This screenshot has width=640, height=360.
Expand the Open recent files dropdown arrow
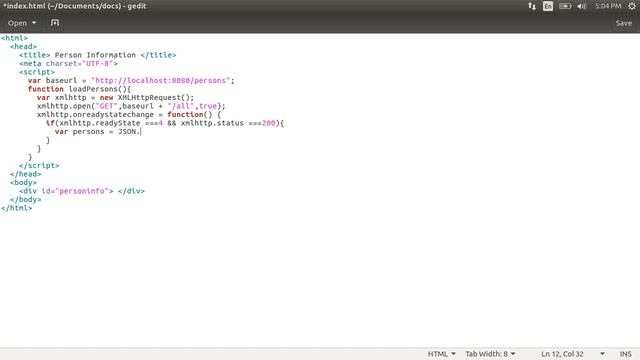[x=34, y=23]
